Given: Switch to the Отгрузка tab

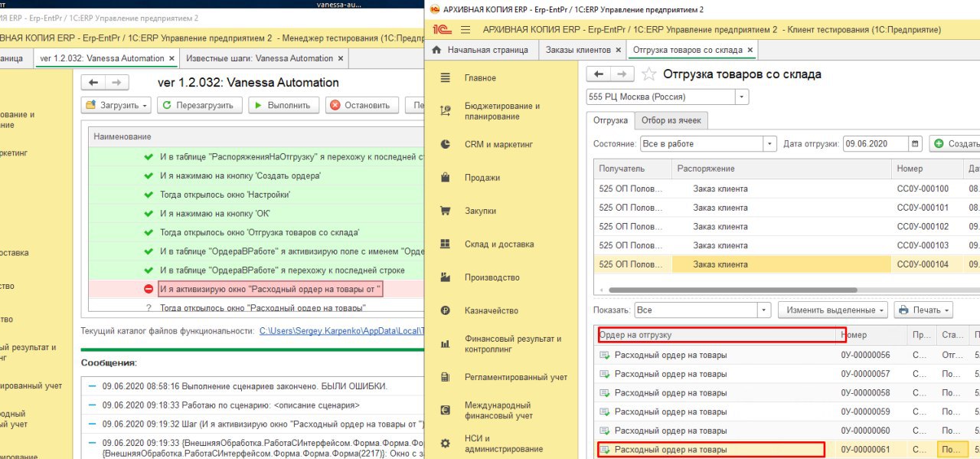Looking at the screenshot, I should [611, 120].
